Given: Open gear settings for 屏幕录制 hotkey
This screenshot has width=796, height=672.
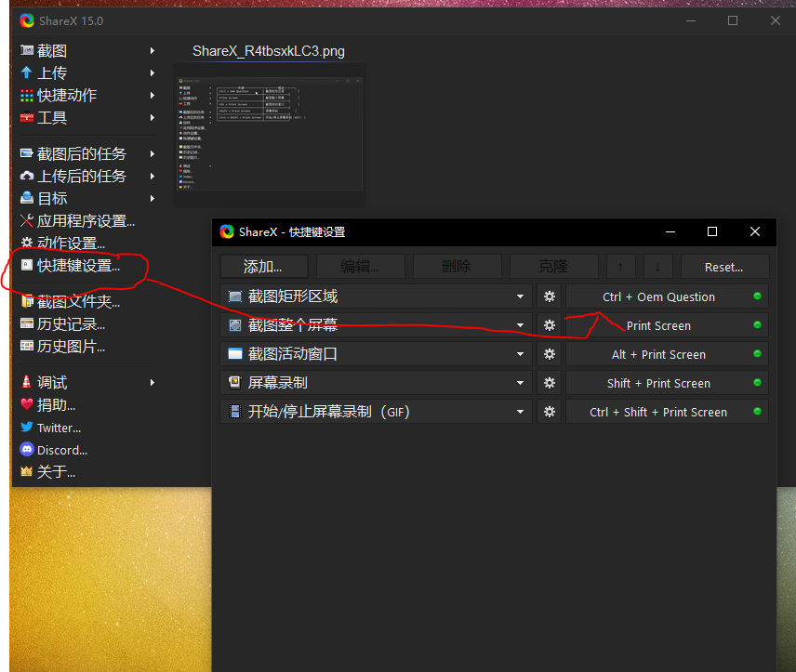Looking at the screenshot, I should click(550, 383).
